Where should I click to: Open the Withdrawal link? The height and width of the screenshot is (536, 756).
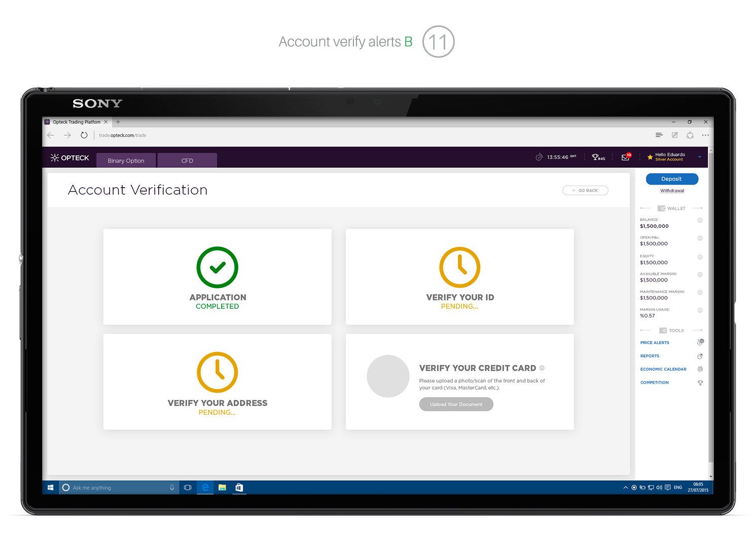point(672,191)
